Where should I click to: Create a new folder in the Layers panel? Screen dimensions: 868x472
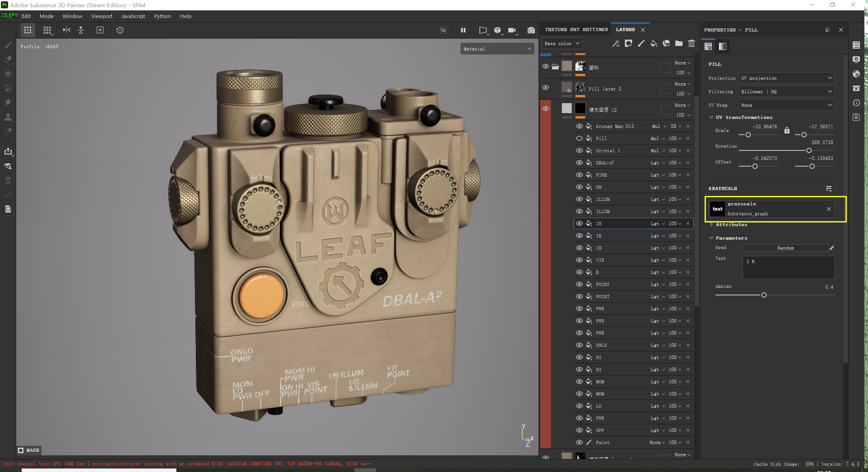(x=679, y=43)
